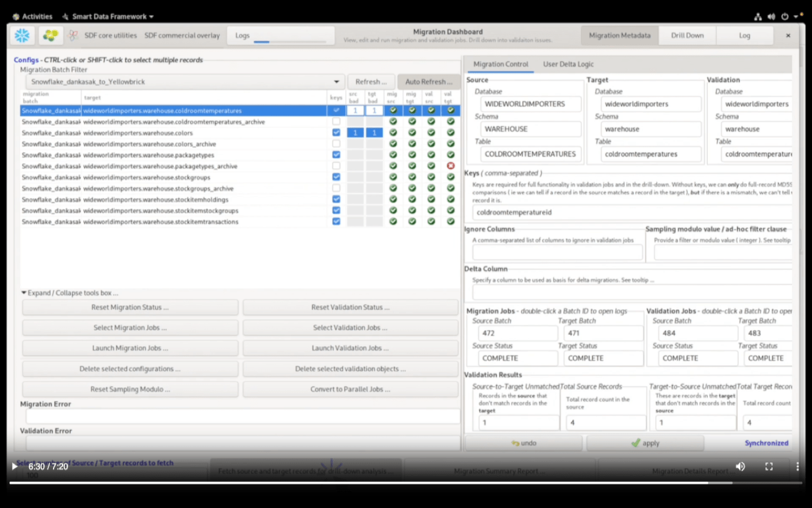The image size is (812, 508).
Task: Open the Migration Batch Filter dropdown
Action: (336, 81)
